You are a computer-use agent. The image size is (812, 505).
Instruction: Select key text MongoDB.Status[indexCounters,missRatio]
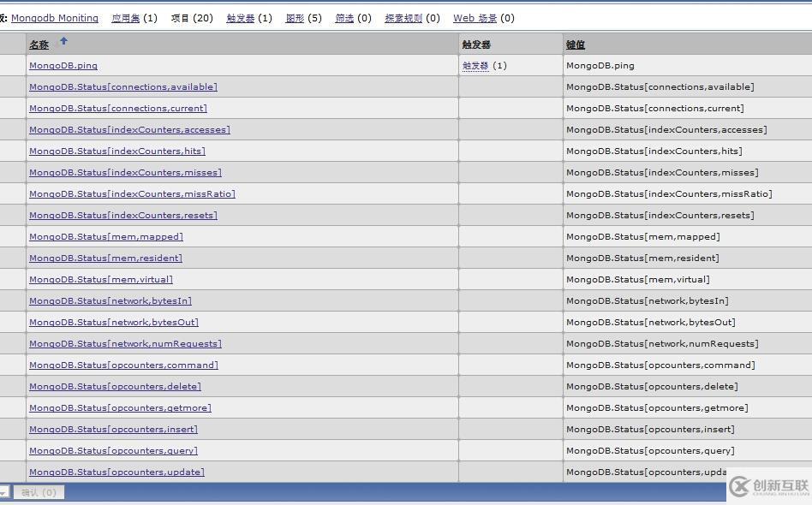click(x=669, y=194)
